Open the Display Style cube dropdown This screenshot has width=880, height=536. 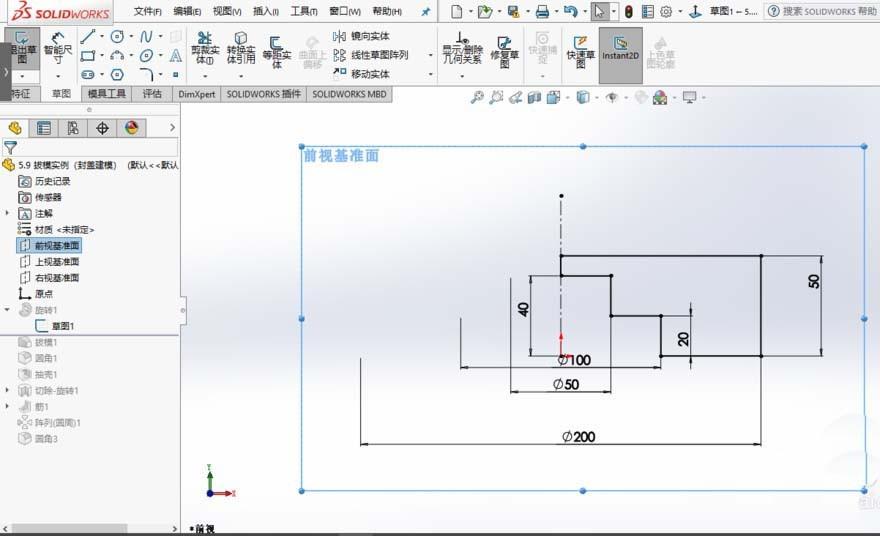tap(597, 98)
